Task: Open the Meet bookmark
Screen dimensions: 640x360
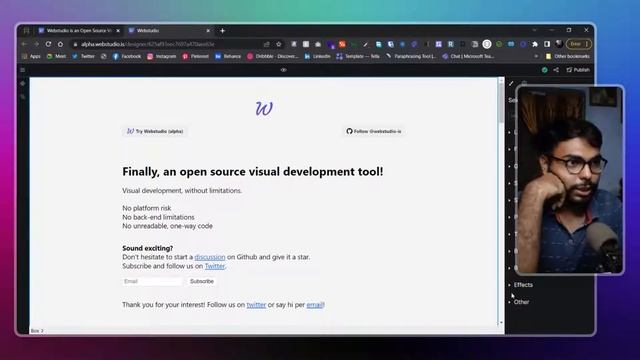Action: [56, 56]
